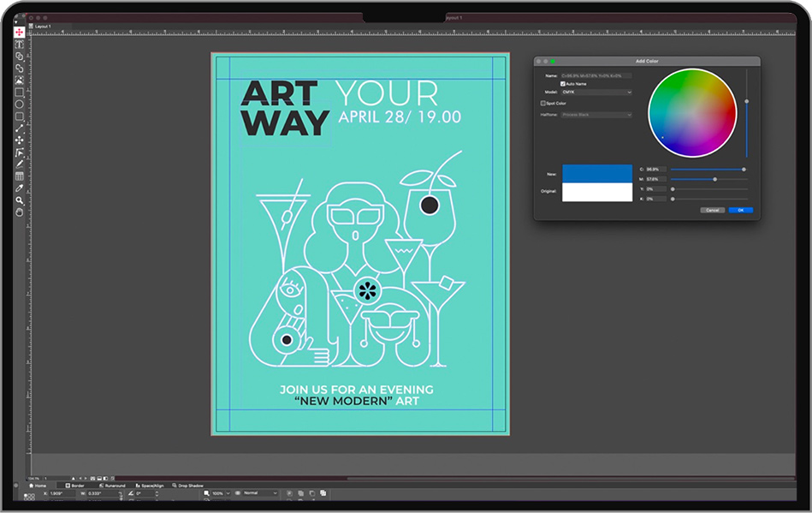
Task: Expand the 100% opacity dropdown
Action: coord(222,493)
